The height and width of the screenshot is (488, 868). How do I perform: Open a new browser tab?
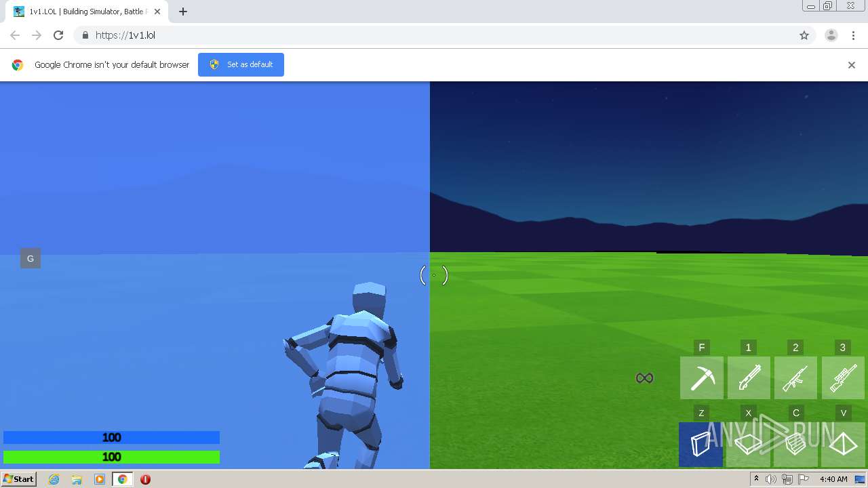click(183, 12)
